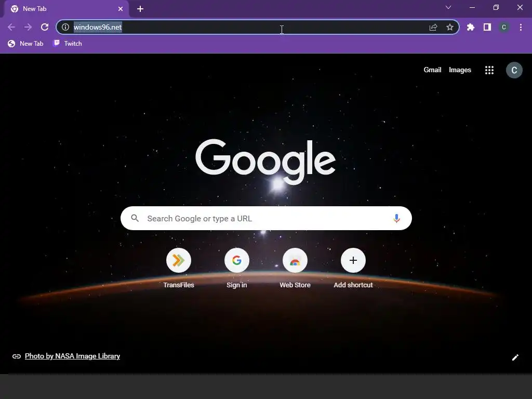Open Web Store shortcut
The width and height of the screenshot is (532, 399).
click(295, 268)
